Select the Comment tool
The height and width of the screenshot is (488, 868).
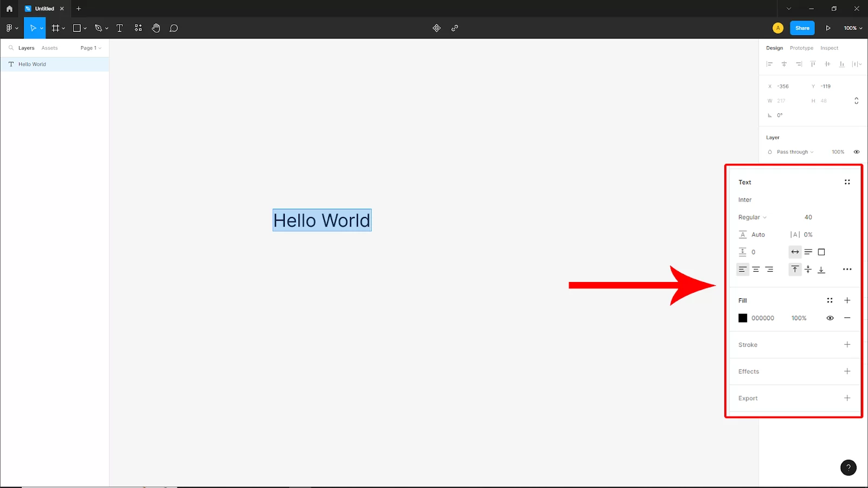(x=174, y=28)
